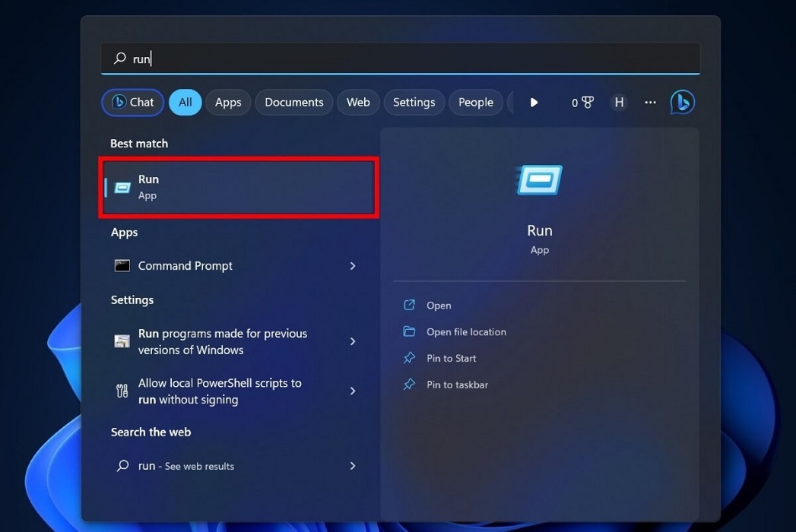The height and width of the screenshot is (532, 796).
Task: Switch to the Documents filter
Action: coord(293,102)
